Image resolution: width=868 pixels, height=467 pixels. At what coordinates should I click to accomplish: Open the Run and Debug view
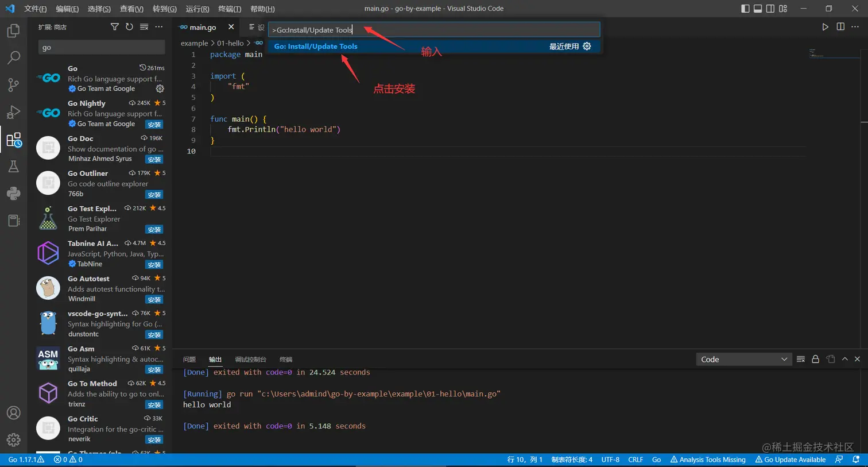tap(13, 112)
